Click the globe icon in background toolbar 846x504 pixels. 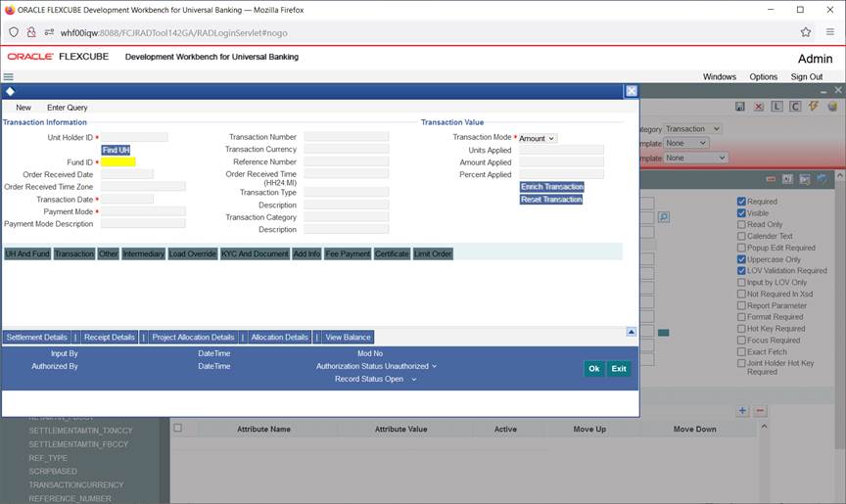click(x=832, y=107)
